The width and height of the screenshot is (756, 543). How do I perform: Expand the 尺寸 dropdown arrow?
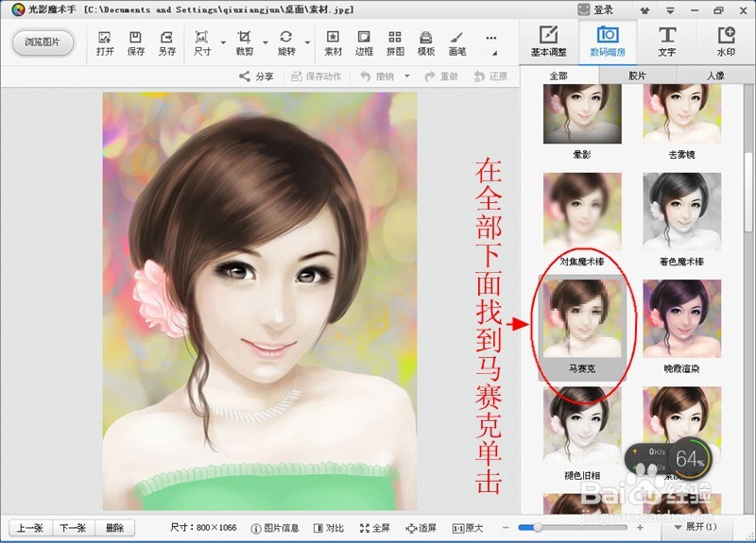[223, 42]
